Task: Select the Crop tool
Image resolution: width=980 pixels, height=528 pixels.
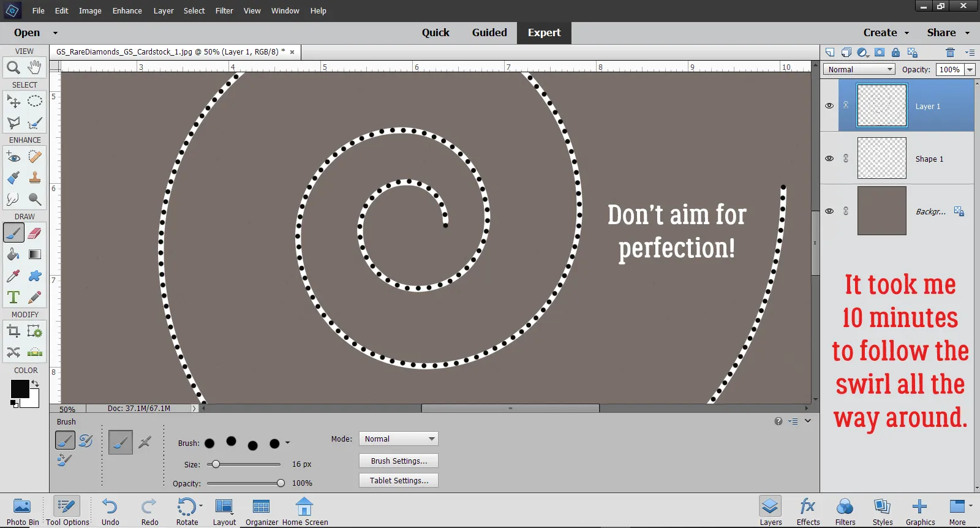Action: pyautogui.click(x=13, y=331)
